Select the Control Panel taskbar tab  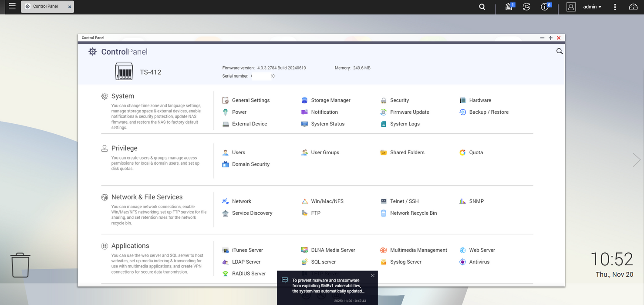click(x=45, y=7)
